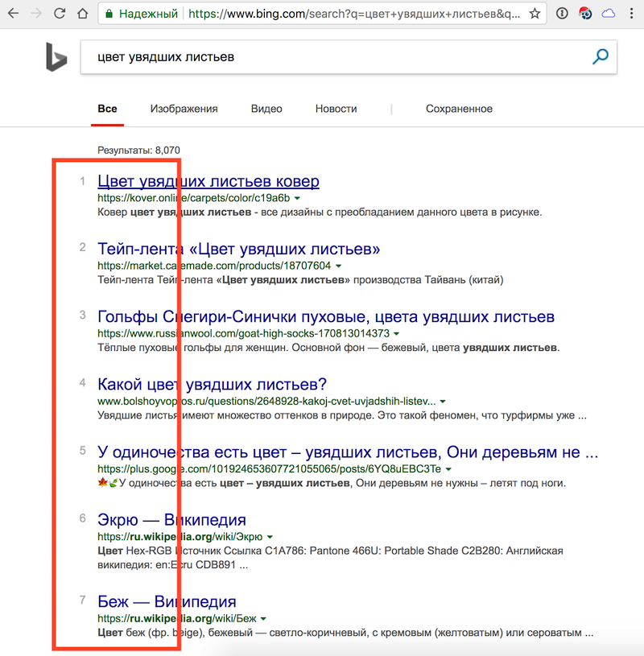The height and width of the screenshot is (656, 644).
Task: Expand dropdown next to wiki/Экрю URL
Action: [270, 537]
